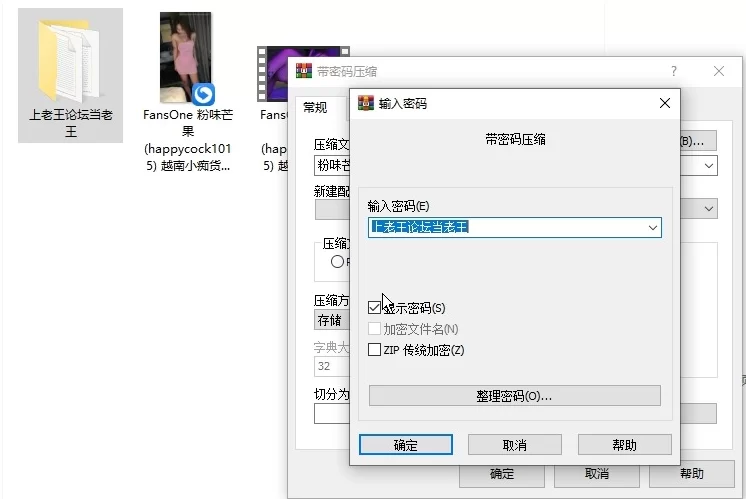Enable the ZIP 传统加密 checkbox
The width and height of the screenshot is (746, 499).
point(375,350)
